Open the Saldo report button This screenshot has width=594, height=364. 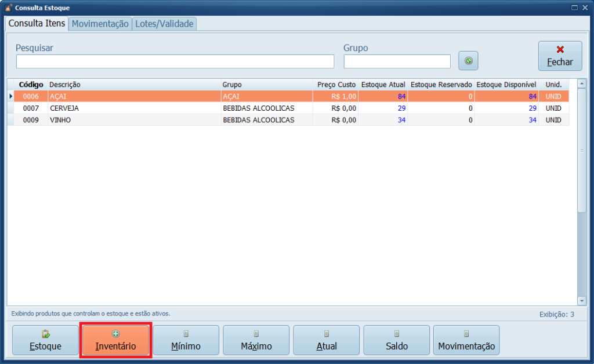coord(396,340)
